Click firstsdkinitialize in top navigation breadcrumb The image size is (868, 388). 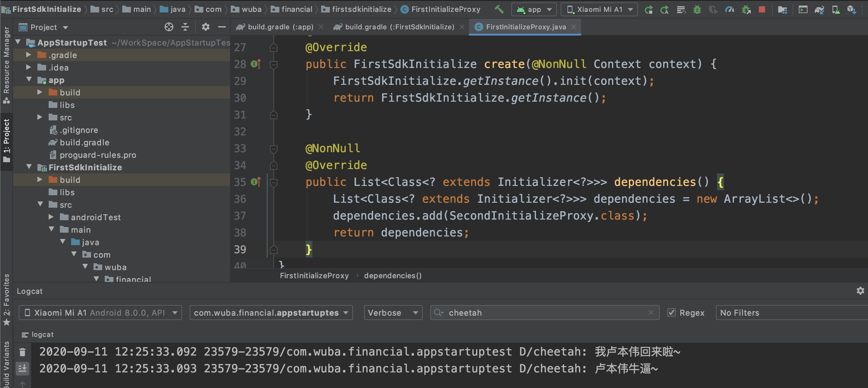pos(356,9)
